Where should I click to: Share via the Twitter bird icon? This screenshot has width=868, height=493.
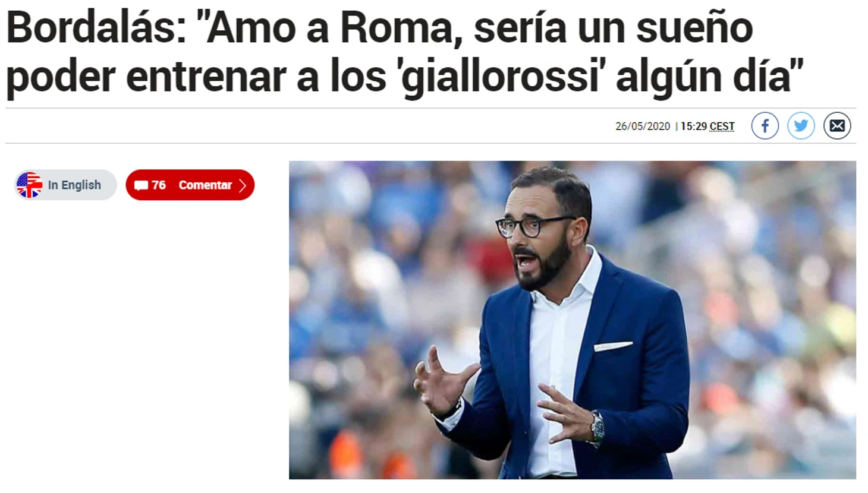pyautogui.click(x=801, y=126)
